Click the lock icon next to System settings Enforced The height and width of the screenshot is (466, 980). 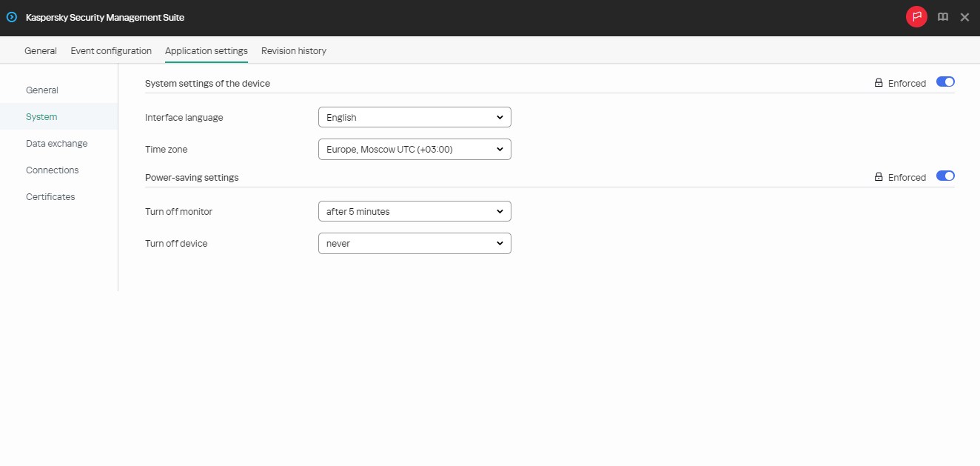(879, 82)
